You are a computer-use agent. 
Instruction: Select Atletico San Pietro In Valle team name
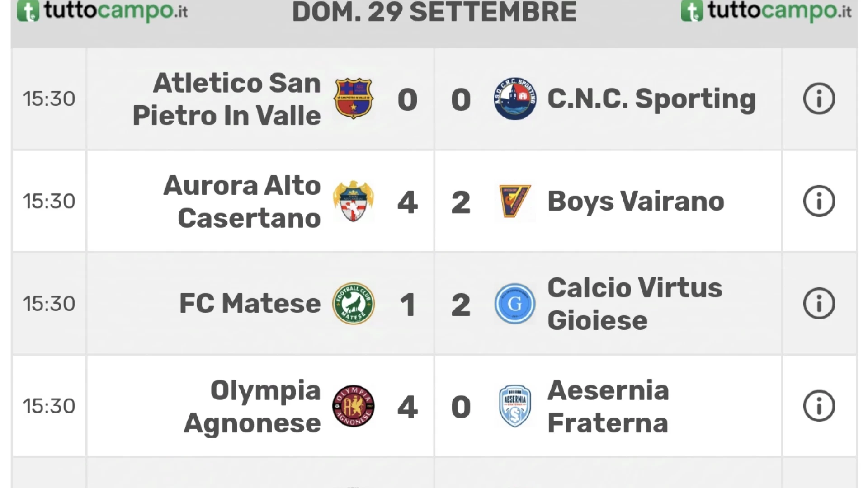coord(226,99)
